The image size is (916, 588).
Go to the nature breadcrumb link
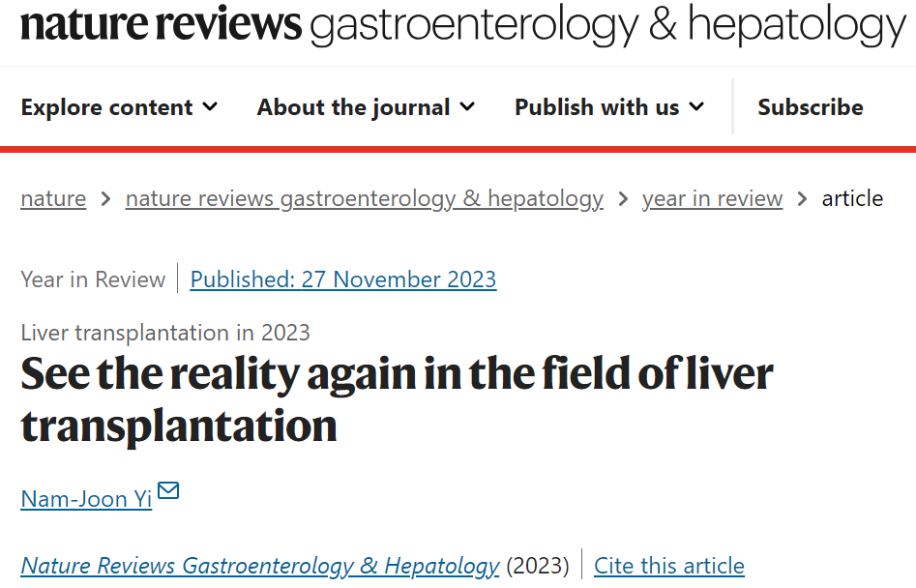coord(53,198)
